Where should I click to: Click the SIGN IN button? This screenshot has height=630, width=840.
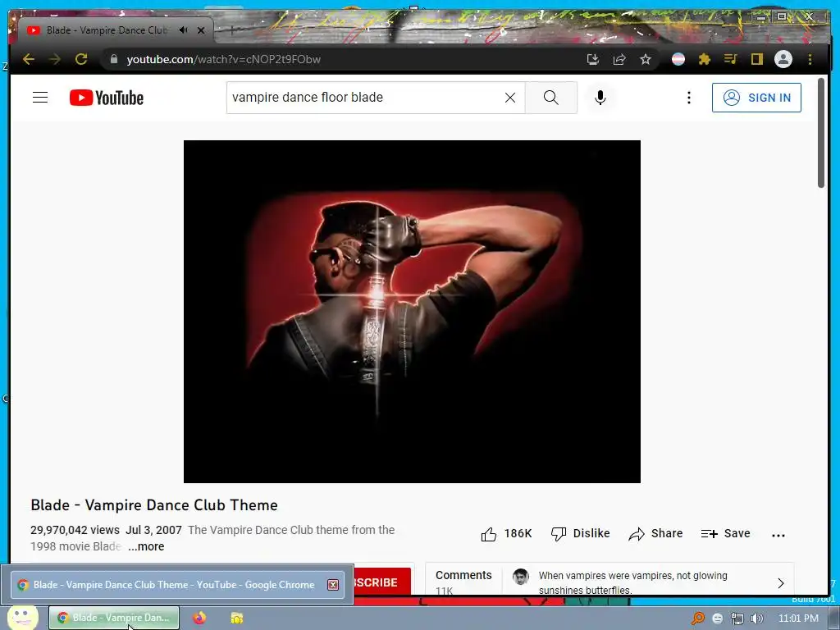pos(756,98)
